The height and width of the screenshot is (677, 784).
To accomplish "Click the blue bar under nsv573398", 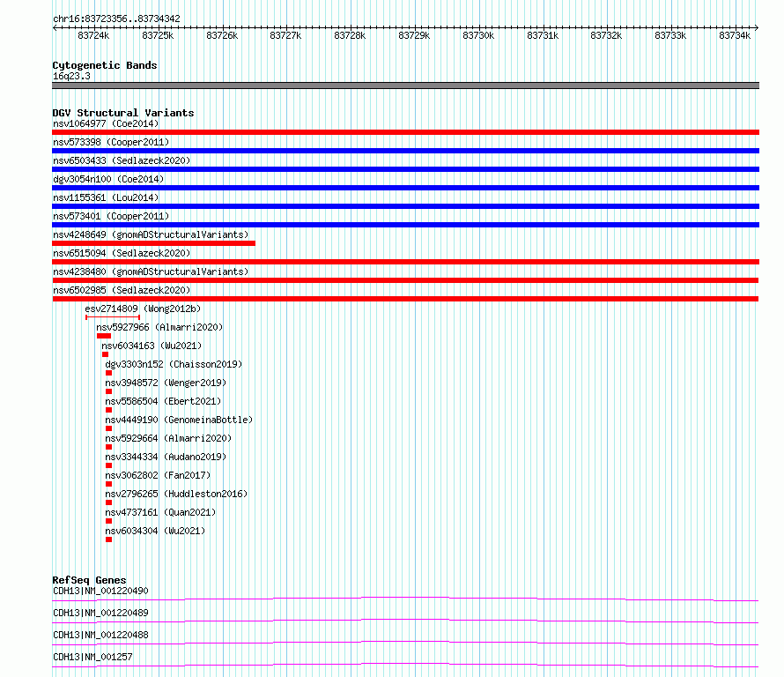I will point(405,151).
